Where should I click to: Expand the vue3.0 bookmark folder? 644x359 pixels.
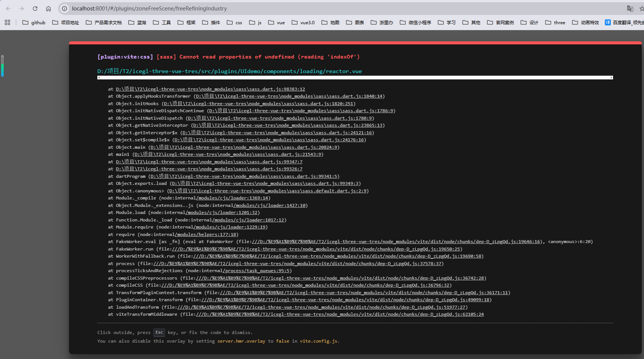303,22
